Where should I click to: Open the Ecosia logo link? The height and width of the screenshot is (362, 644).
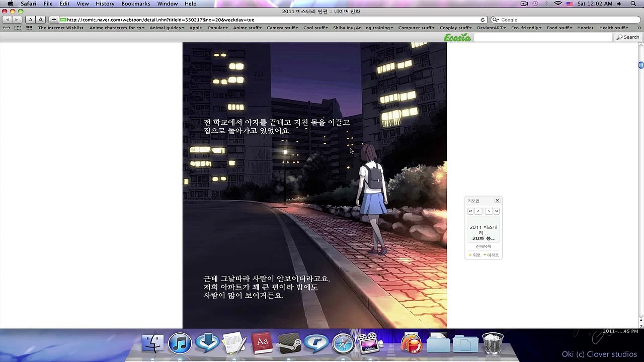coord(457,38)
